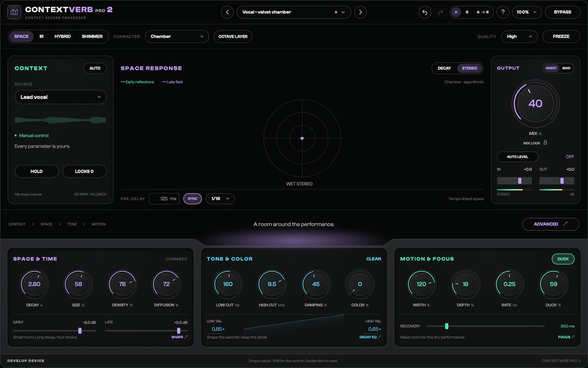Click the Locks 0 button
588x368 pixels.
[x=84, y=171]
